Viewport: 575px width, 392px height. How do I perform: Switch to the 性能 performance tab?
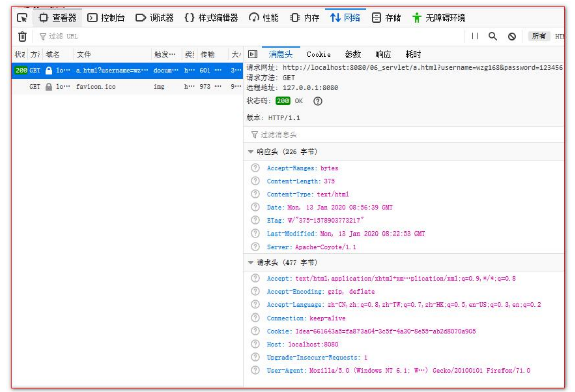(264, 18)
